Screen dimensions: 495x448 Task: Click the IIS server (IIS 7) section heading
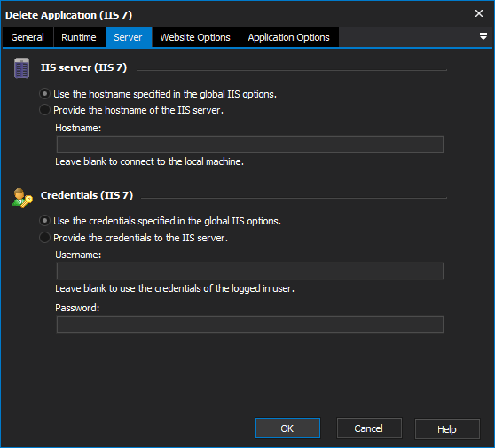click(x=83, y=67)
